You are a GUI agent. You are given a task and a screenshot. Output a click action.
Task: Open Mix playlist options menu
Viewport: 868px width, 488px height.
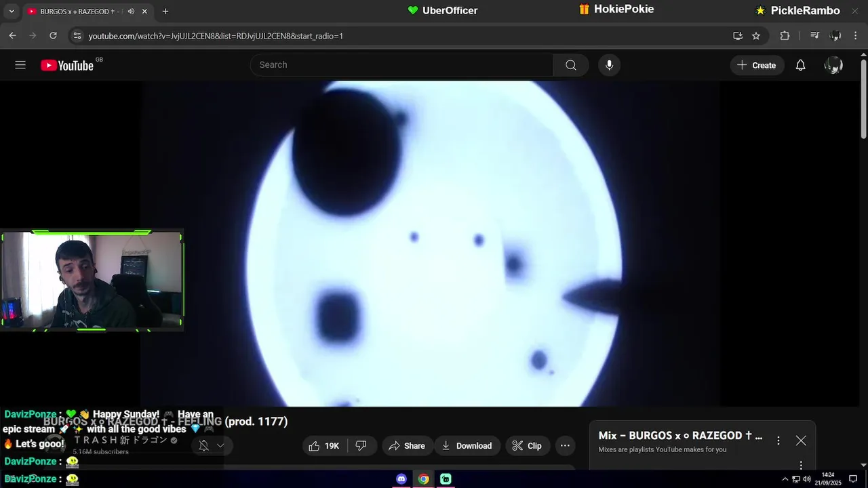click(778, 441)
